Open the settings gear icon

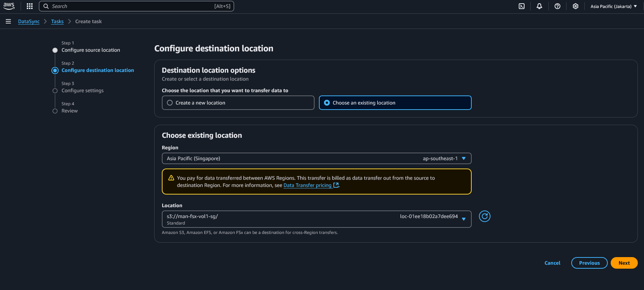click(x=576, y=6)
